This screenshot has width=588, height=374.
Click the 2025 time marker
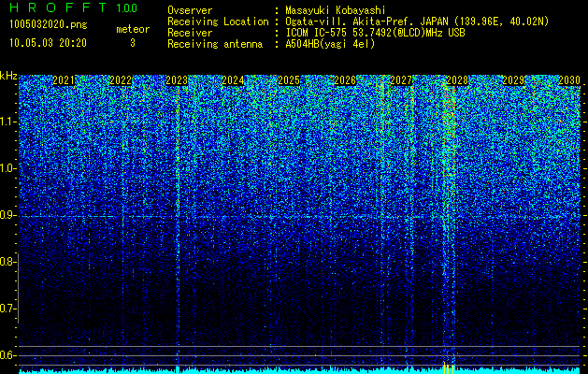pos(289,80)
